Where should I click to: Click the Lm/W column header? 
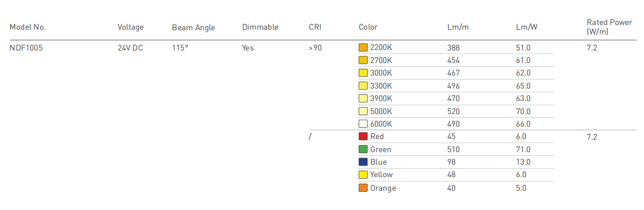tap(527, 27)
